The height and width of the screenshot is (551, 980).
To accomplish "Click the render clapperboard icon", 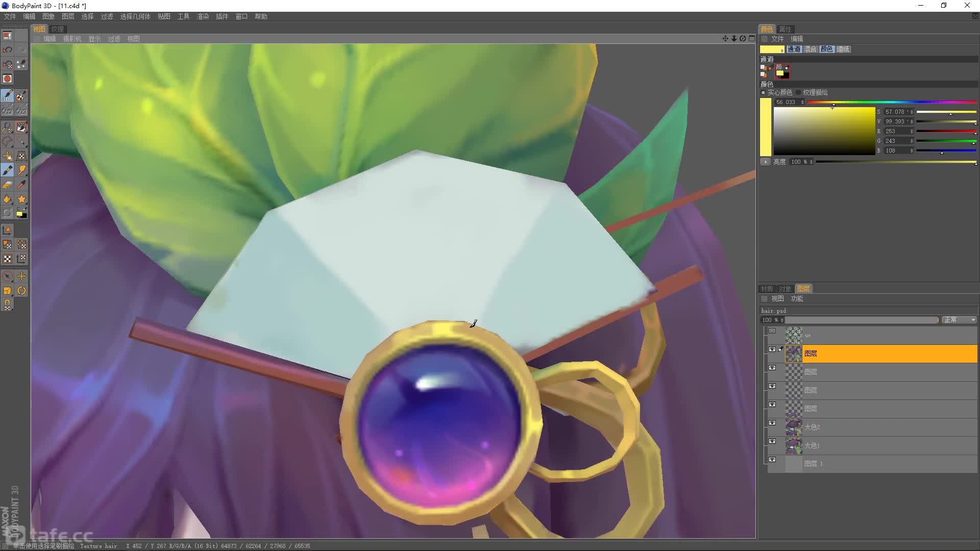I will pos(21,127).
